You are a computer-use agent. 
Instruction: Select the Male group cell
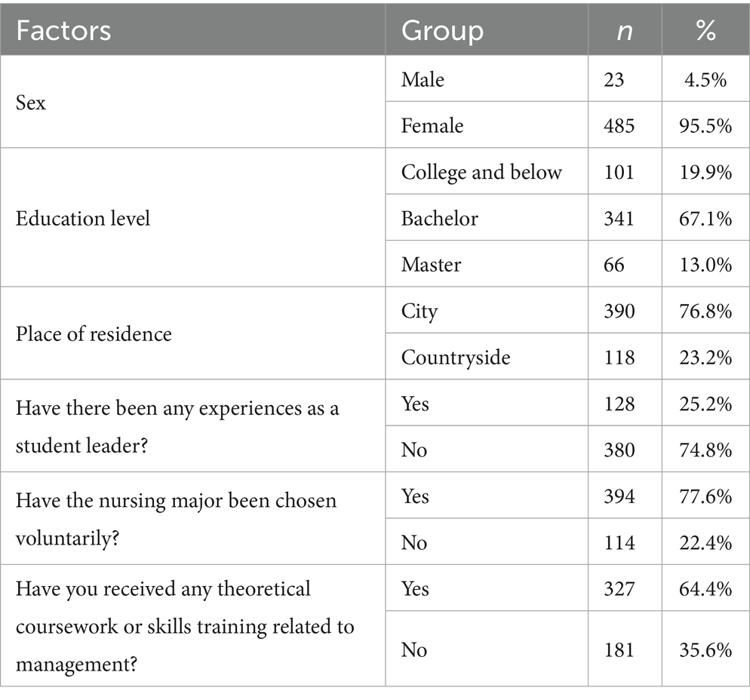click(423, 79)
